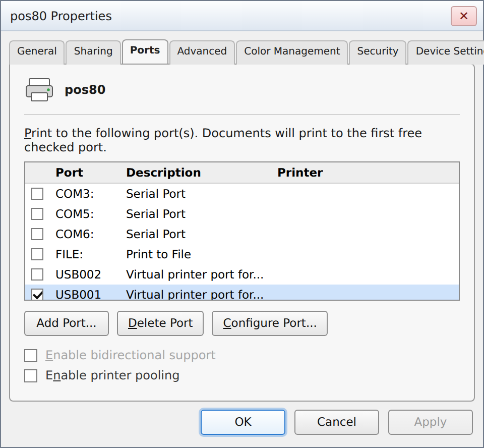Check the COM3: port checkbox

tap(37, 194)
